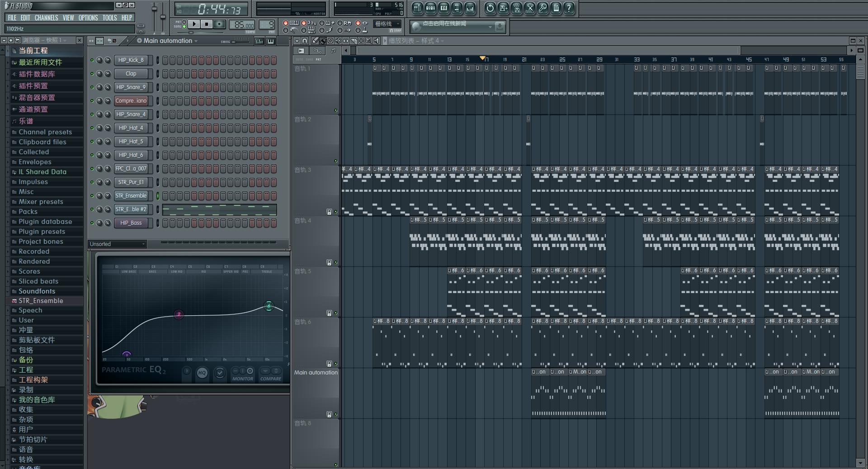Image resolution: width=868 pixels, height=469 pixels.
Task: Open the online news panel dropdown arrow
Action: 490,27
